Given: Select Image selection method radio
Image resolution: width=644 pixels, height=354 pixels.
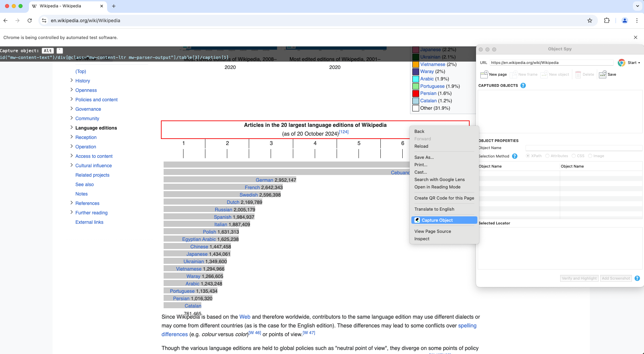Looking at the screenshot, I should tap(590, 156).
